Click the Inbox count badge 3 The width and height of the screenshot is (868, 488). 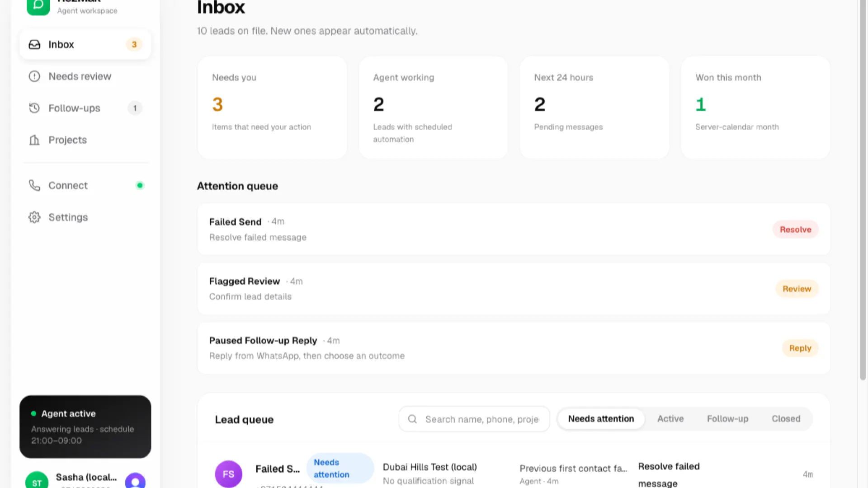[x=134, y=44]
